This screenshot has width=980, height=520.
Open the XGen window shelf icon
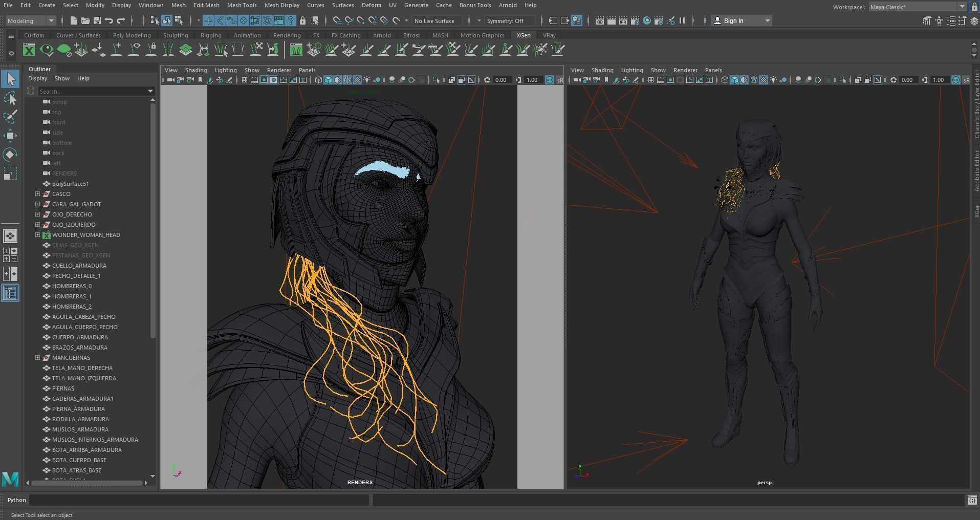click(29, 50)
